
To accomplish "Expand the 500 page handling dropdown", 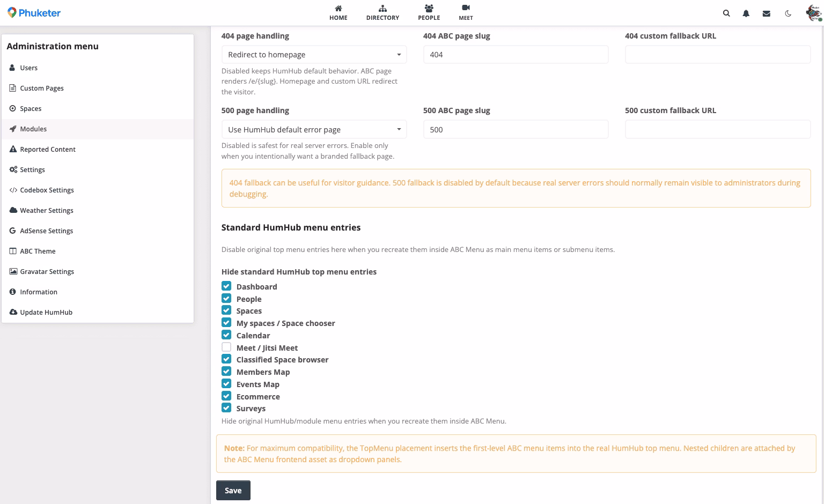I will [x=314, y=130].
